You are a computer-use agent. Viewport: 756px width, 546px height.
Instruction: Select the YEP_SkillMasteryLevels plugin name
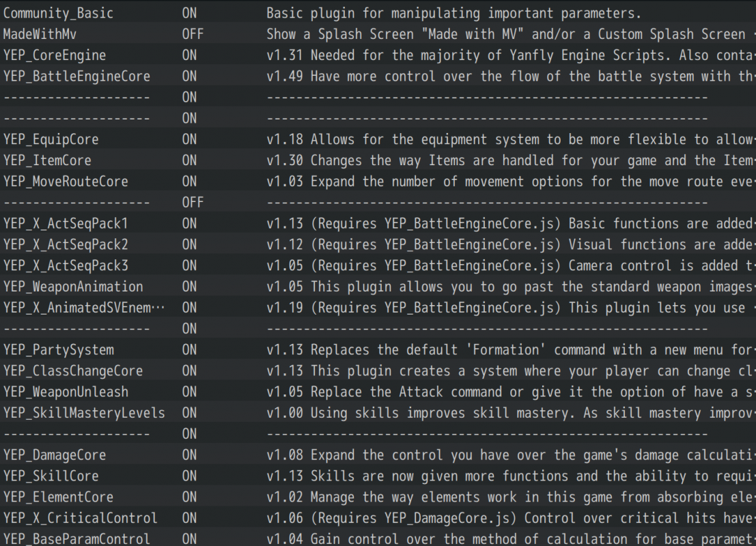(x=84, y=413)
